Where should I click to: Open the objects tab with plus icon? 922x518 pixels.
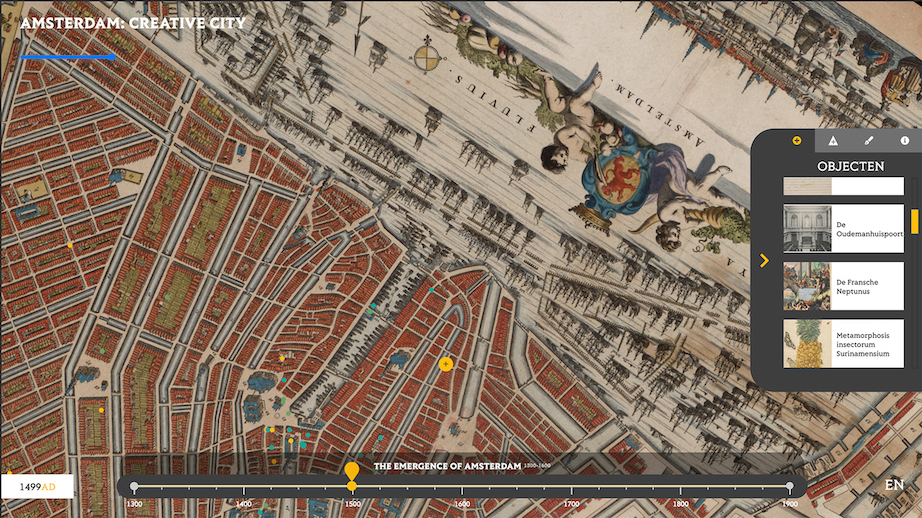pos(797,141)
